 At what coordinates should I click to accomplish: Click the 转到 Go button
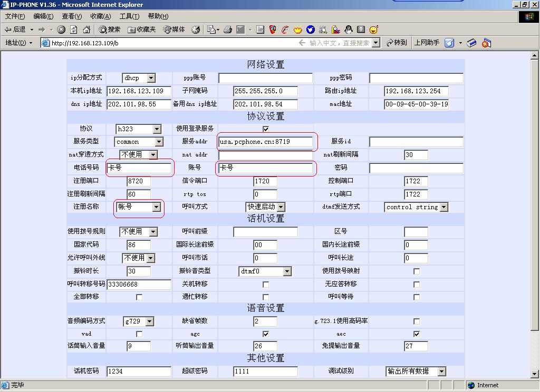point(397,43)
